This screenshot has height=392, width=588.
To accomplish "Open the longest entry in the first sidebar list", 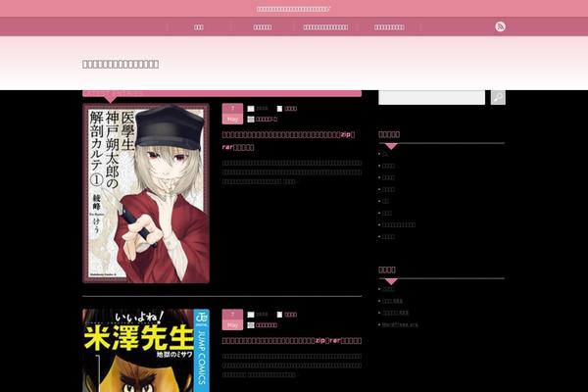I will 399,224.
